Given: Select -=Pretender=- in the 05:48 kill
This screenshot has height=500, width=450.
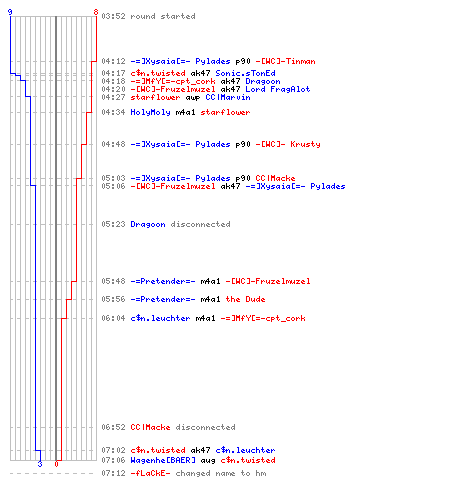Looking at the screenshot, I should pyautogui.click(x=163, y=281).
